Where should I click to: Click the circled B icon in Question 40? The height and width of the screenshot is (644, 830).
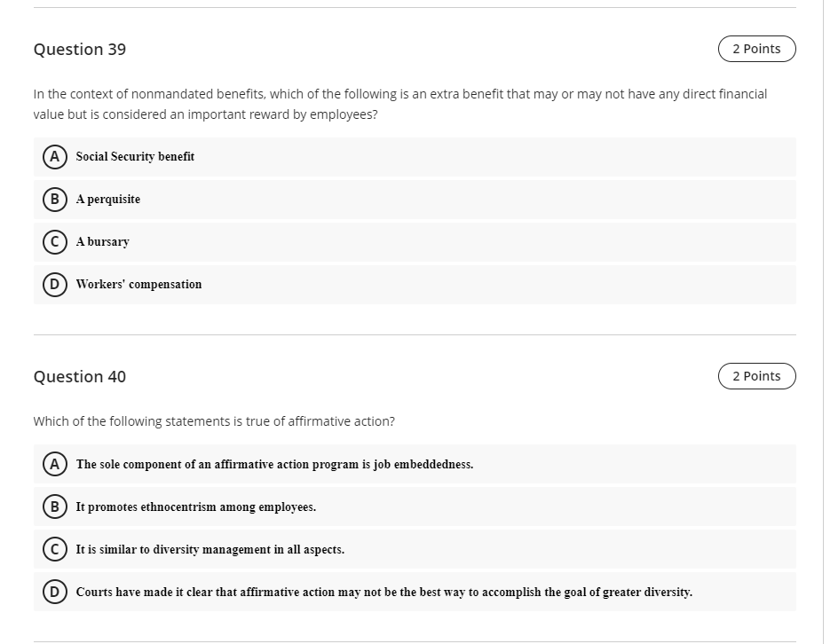pyautogui.click(x=54, y=507)
